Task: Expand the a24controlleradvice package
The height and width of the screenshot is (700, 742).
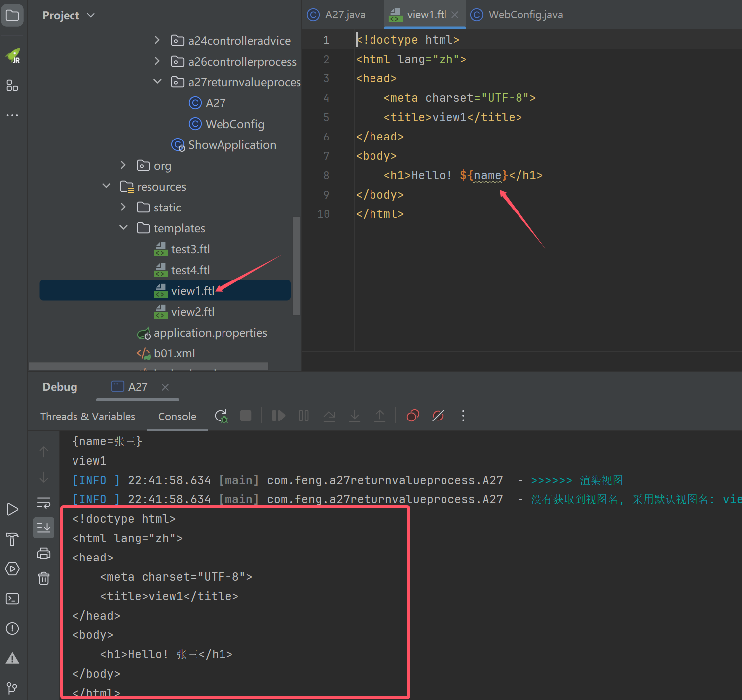Action: tap(157, 40)
